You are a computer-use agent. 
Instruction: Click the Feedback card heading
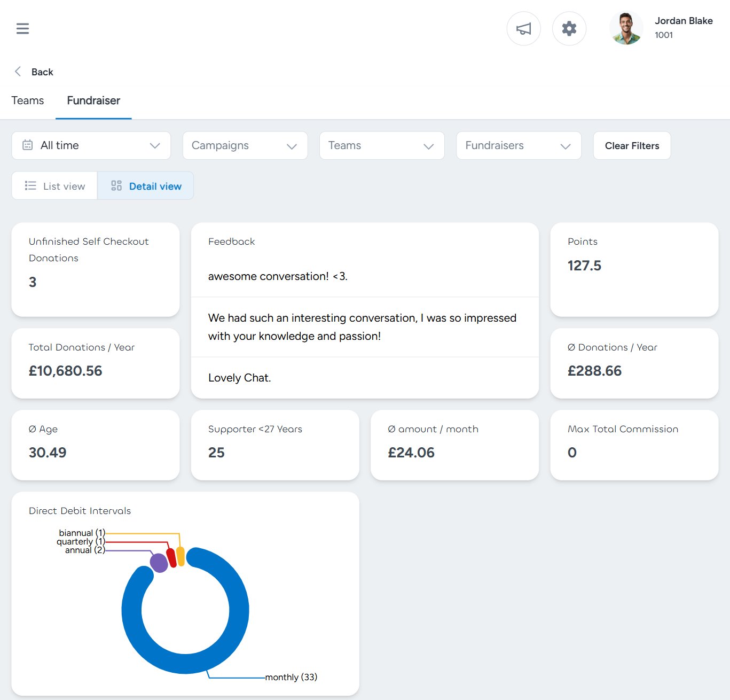click(x=231, y=242)
